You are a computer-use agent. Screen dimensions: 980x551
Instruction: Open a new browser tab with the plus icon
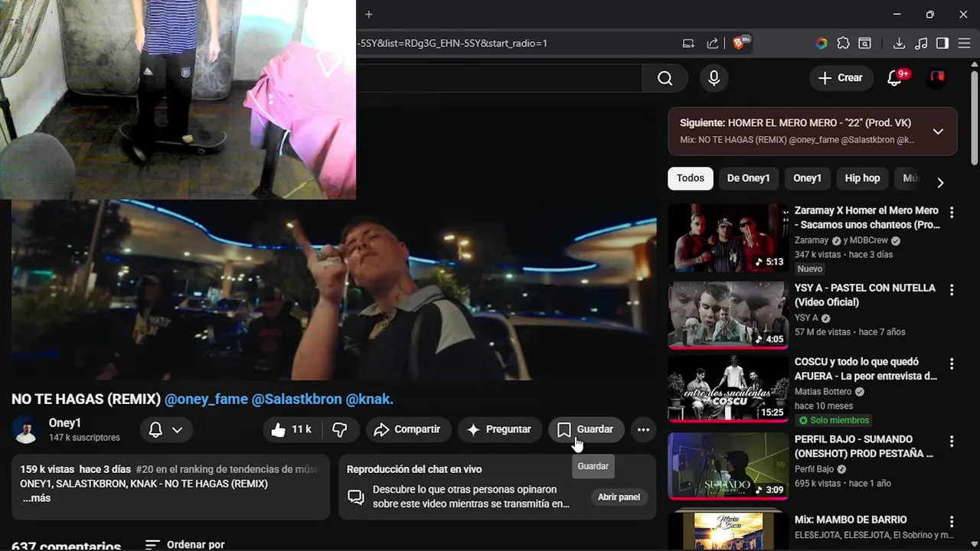(x=368, y=15)
